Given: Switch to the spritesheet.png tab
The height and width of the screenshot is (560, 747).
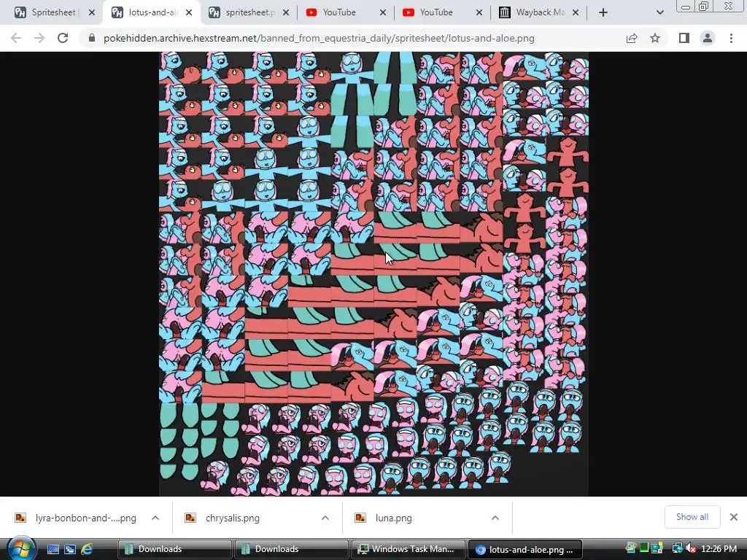Looking at the screenshot, I should [x=243, y=12].
